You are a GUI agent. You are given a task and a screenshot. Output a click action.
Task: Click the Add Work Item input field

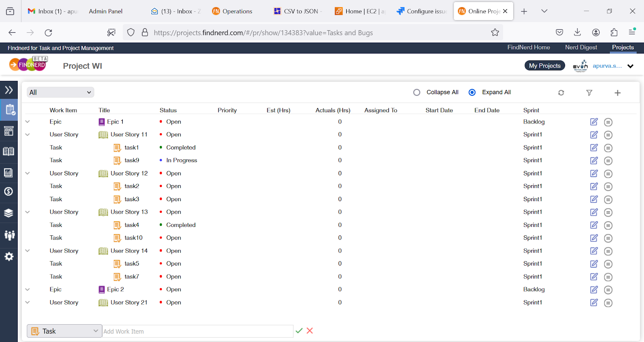point(198,331)
